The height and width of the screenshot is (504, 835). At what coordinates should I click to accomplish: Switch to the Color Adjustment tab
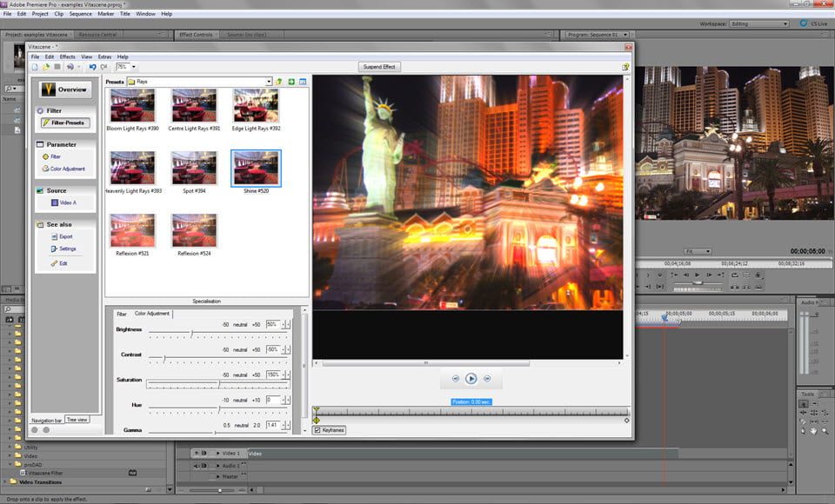point(151,314)
